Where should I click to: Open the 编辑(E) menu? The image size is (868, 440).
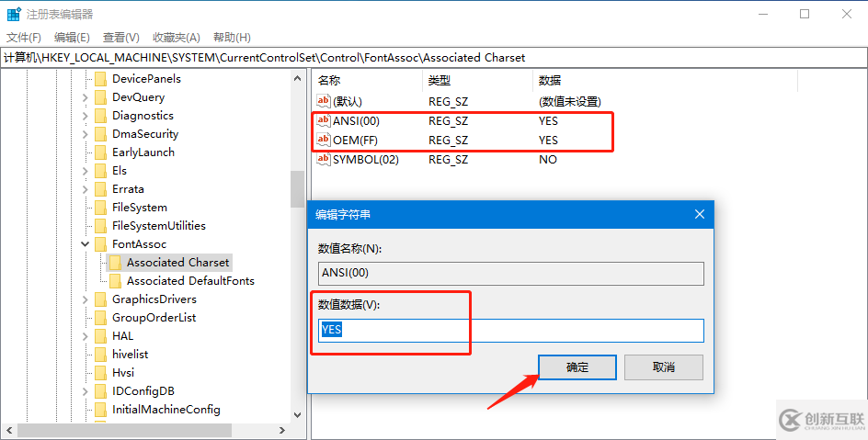[72, 37]
